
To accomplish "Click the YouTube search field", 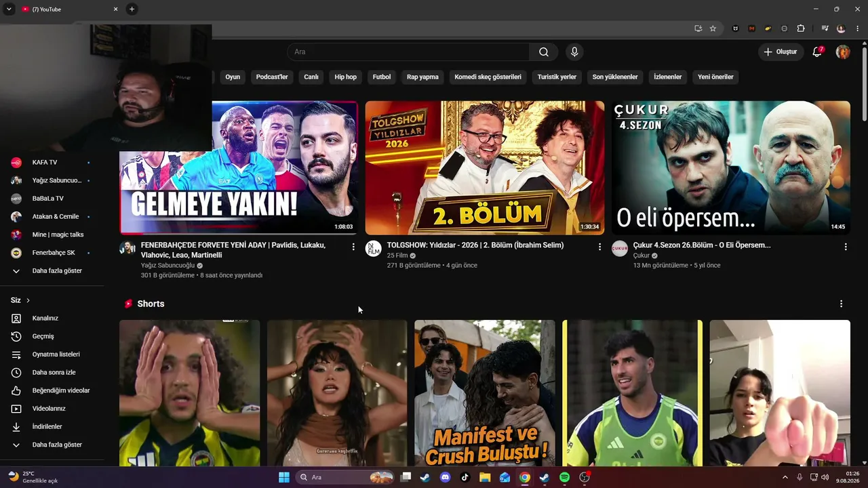I will pos(408,52).
